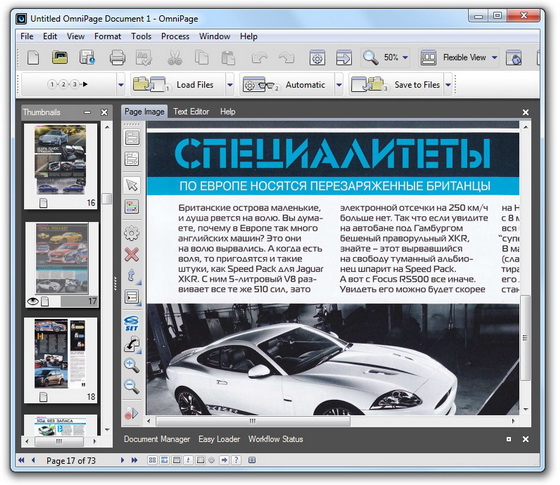Switch to the Text Editor tab
Image resolution: width=560 pixels, height=485 pixels.
(x=191, y=112)
